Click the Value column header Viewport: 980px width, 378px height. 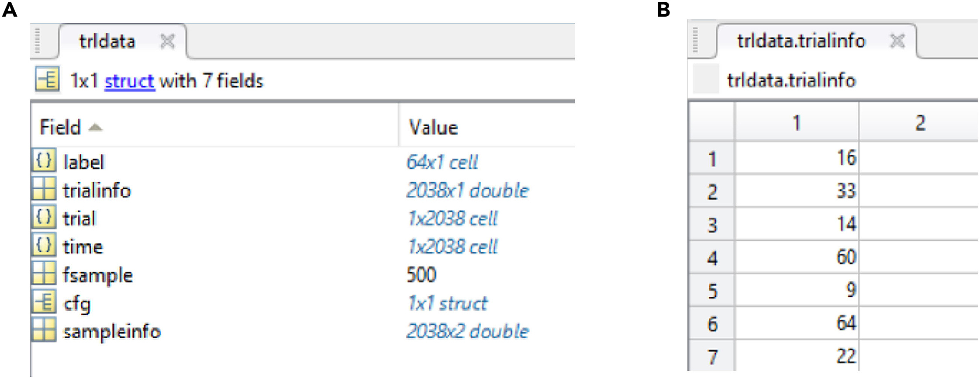433,127
